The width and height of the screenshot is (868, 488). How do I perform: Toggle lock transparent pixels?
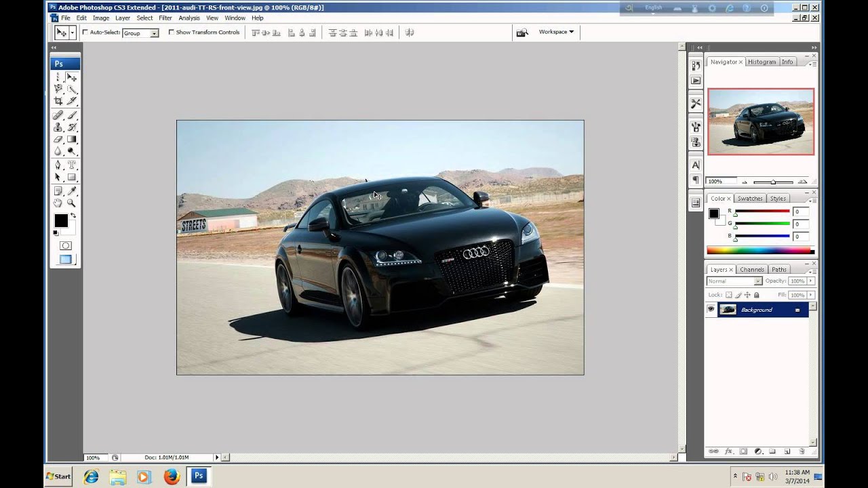coord(729,295)
